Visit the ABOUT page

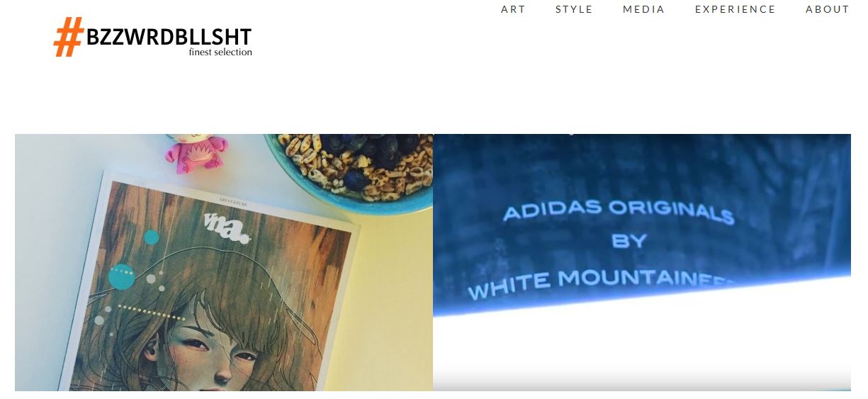pyautogui.click(x=828, y=9)
